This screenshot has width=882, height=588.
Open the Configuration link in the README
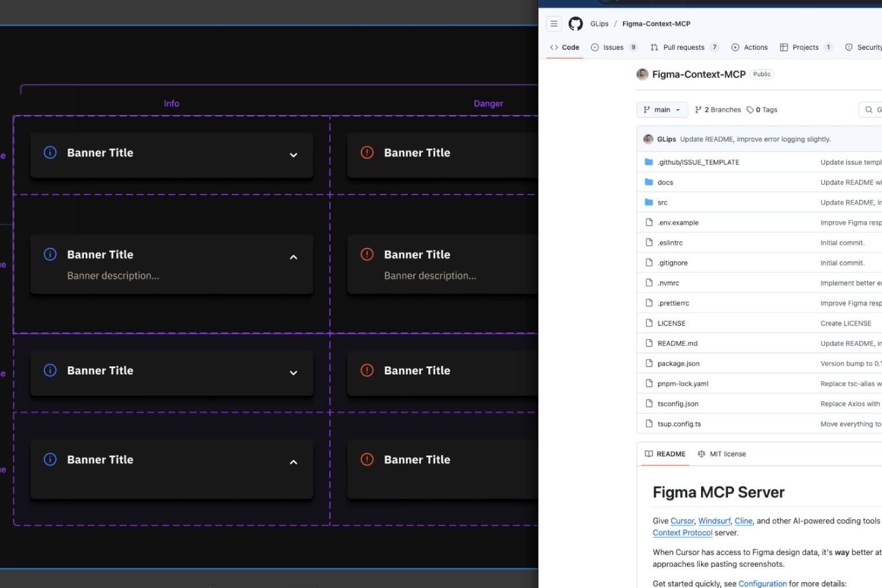(762, 583)
